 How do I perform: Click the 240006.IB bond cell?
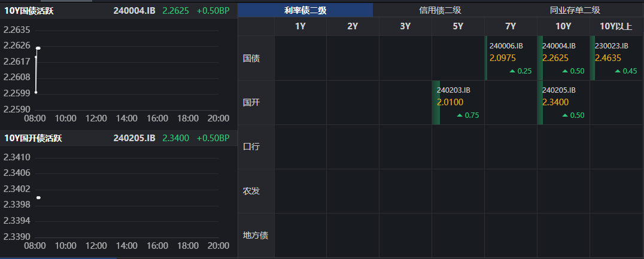click(511, 58)
